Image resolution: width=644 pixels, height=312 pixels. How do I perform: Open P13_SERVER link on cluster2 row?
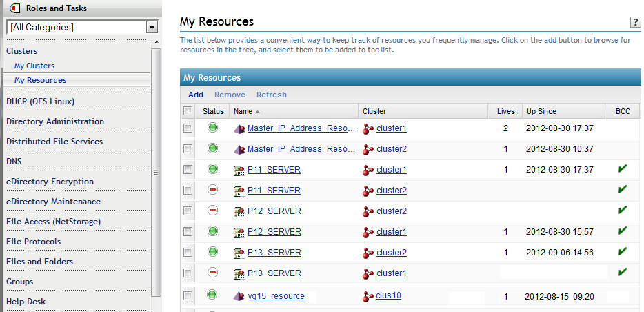point(274,253)
